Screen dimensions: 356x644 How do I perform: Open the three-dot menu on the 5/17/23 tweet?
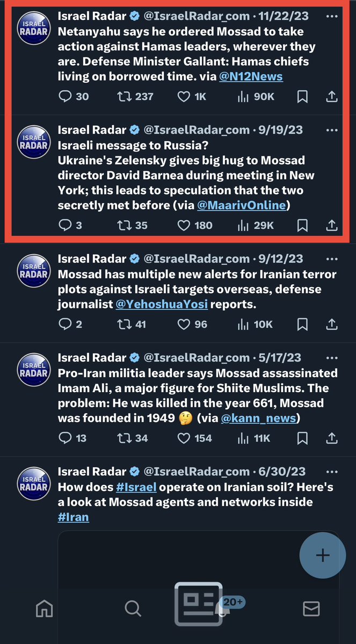click(332, 358)
